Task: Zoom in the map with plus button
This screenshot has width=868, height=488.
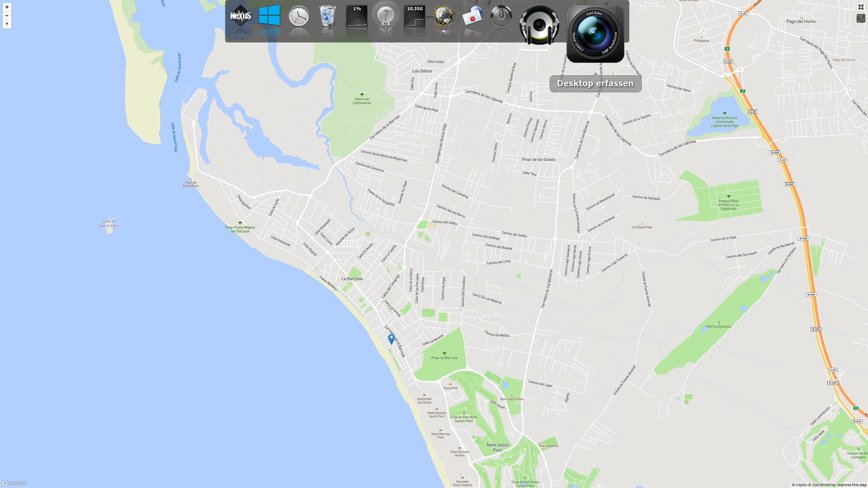Action: click(x=7, y=7)
